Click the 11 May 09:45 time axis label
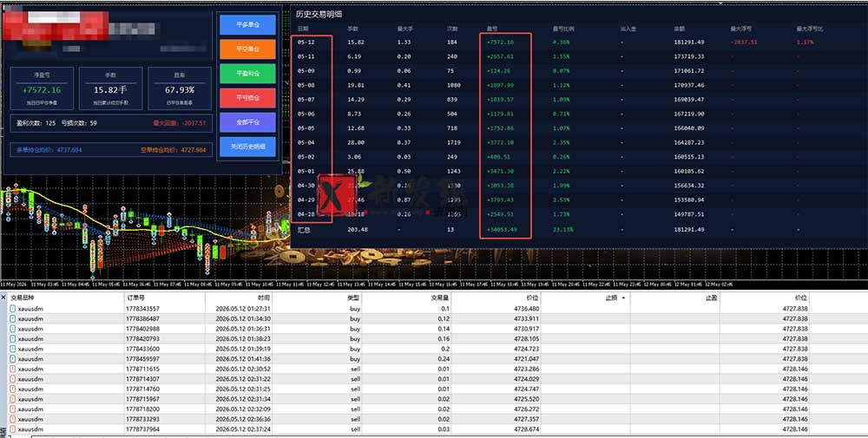Screen dimensions: 868x438 (227, 284)
